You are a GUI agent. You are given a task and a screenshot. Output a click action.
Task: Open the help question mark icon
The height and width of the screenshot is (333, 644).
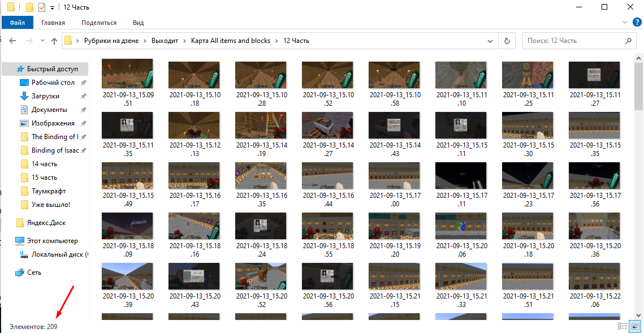pyautogui.click(x=636, y=22)
